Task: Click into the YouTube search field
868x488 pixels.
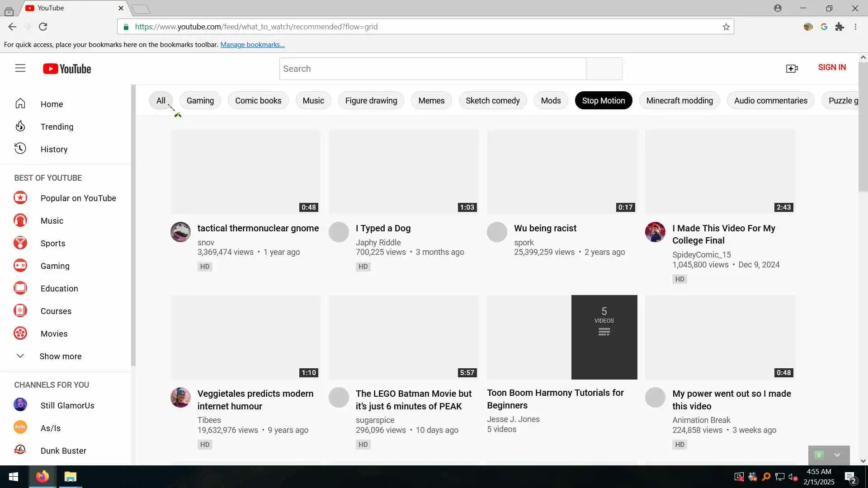Action: [432, 69]
